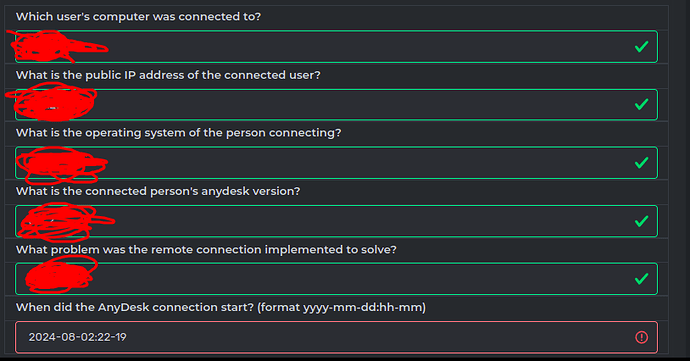The width and height of the screenshot is (690, 361).
Task: Click the red scribble hiding the anydesk version answer
Action: [x=66, y=222]
